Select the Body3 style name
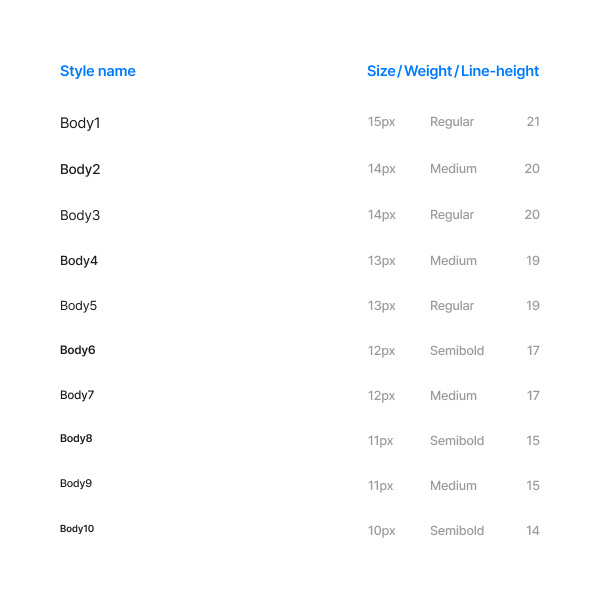600x600 pixels. (80, 215)
